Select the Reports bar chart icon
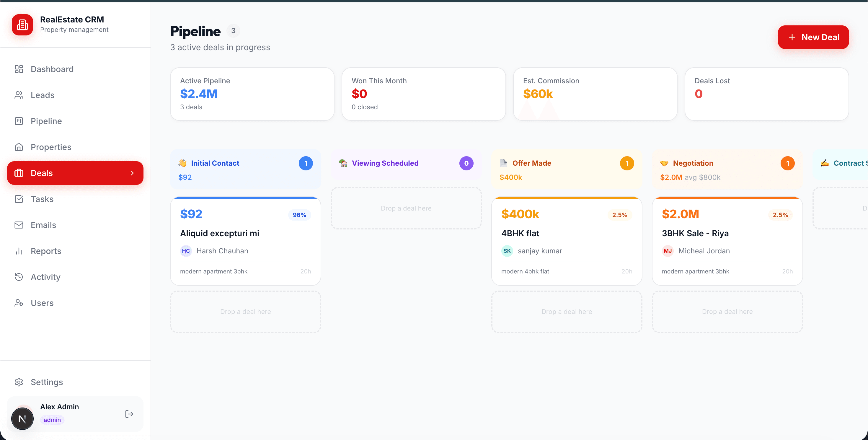Screen dimensions: 868x440 19,251
